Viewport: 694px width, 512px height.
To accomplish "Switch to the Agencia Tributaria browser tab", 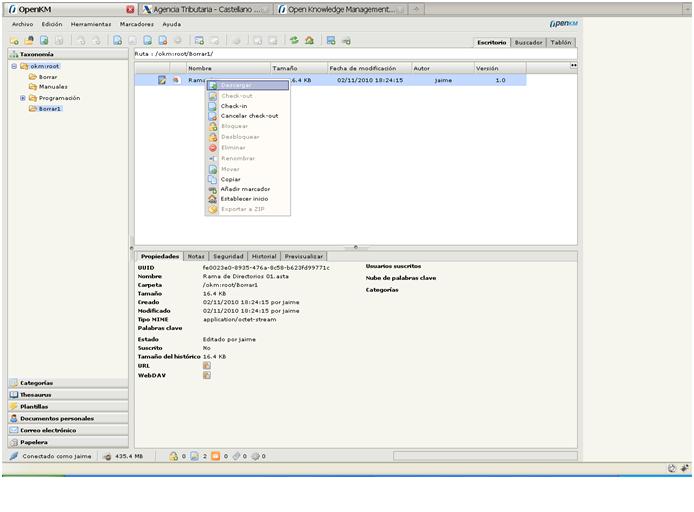I will tap(206, 9).
